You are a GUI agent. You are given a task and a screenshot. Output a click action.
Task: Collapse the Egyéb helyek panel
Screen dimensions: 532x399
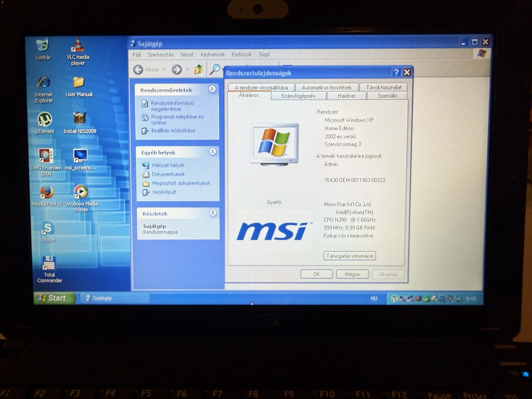pyautogui.click(x=213, y=151)
